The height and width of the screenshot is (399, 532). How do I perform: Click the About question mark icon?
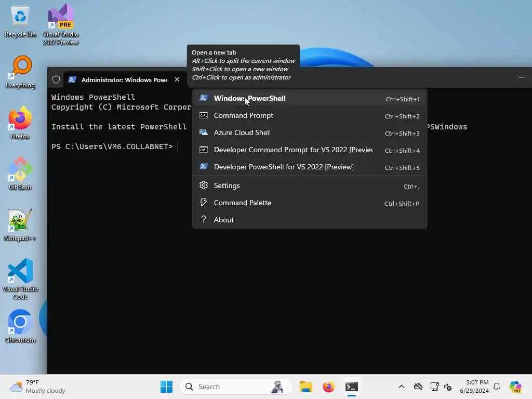pos(204,220)
